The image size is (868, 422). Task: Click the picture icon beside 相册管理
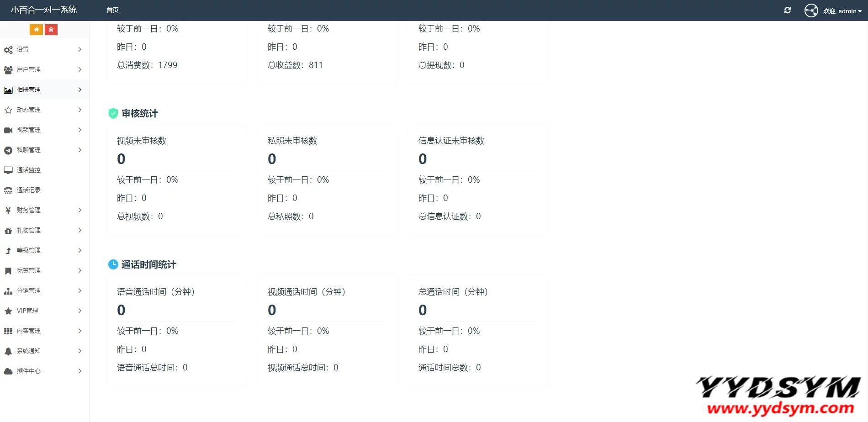pos(8,90)
